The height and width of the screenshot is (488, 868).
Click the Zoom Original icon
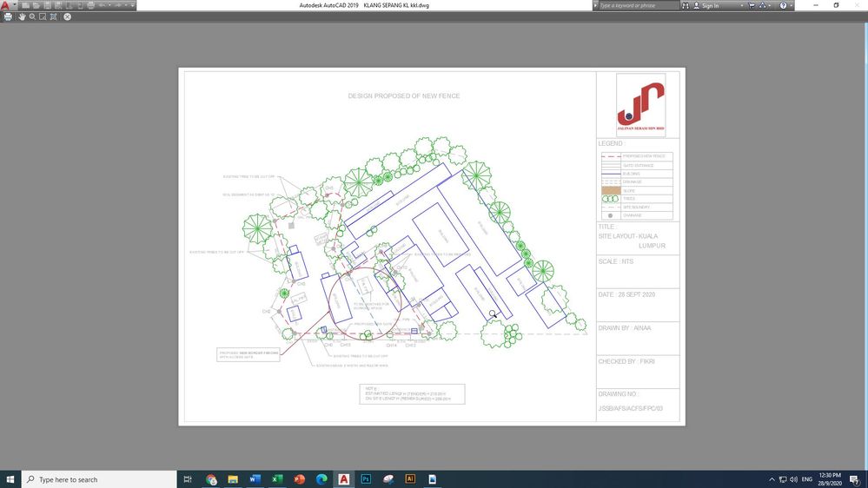[53, 16]
